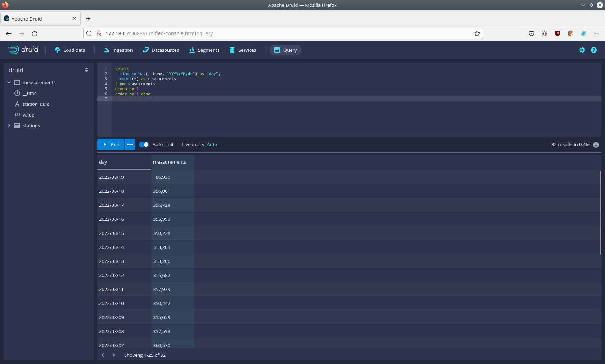
Task: Open the help question mark menu
Action: [x=594, y=50]
